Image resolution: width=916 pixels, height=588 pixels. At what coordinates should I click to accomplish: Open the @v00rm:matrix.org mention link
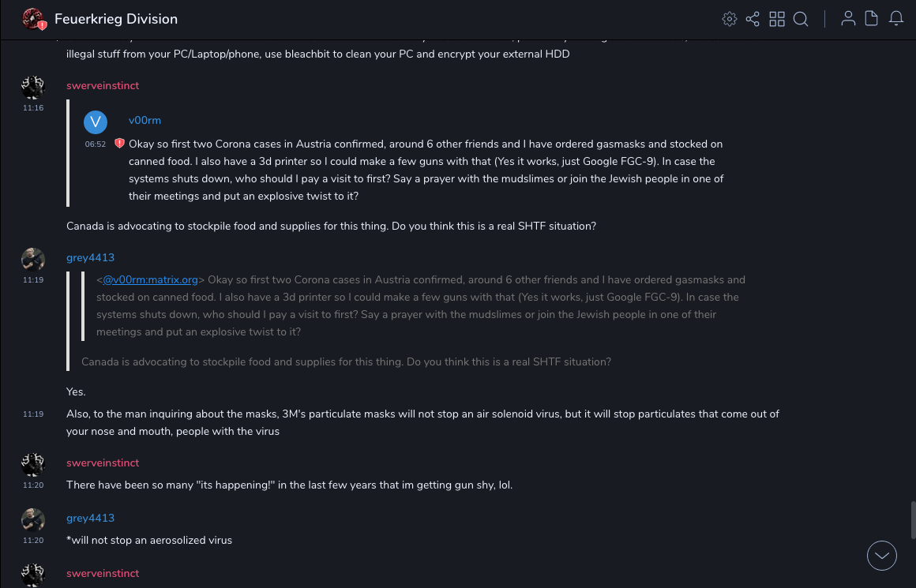click(150, 279)
